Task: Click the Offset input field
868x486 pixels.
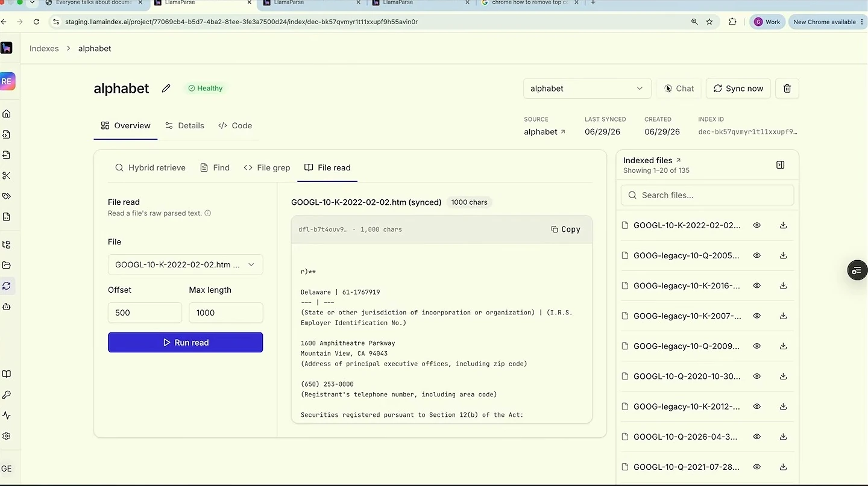Action: 145,313
